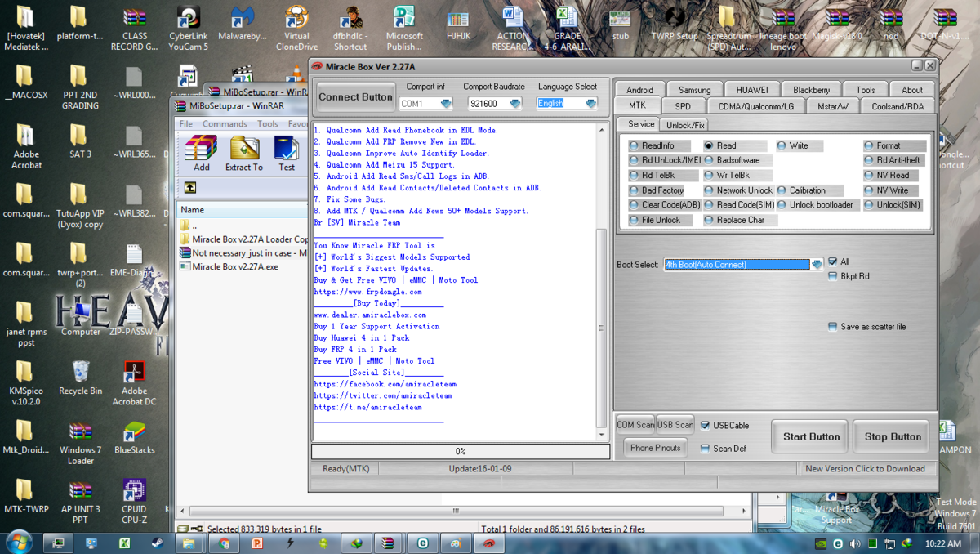Open the Comport inf COM1 dropdown
Viewport: 980px width, 554px height.
click(x=446, y=104)
